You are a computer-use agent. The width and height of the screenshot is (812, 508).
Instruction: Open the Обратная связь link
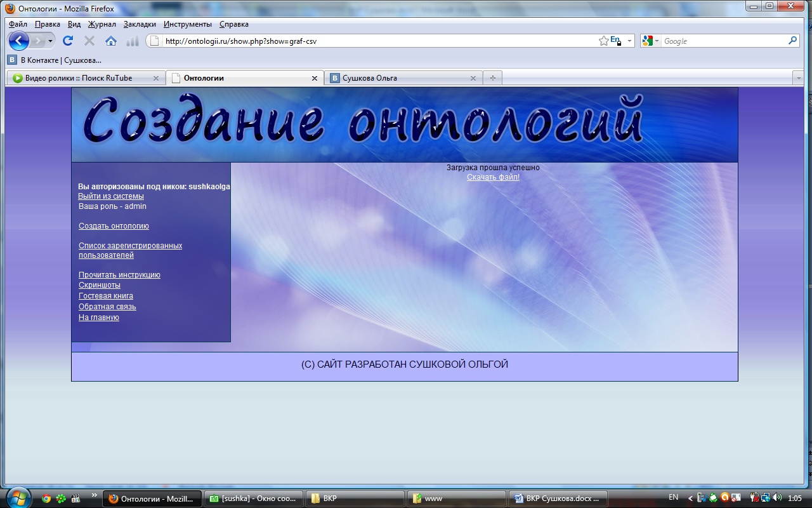click(107, 307)
